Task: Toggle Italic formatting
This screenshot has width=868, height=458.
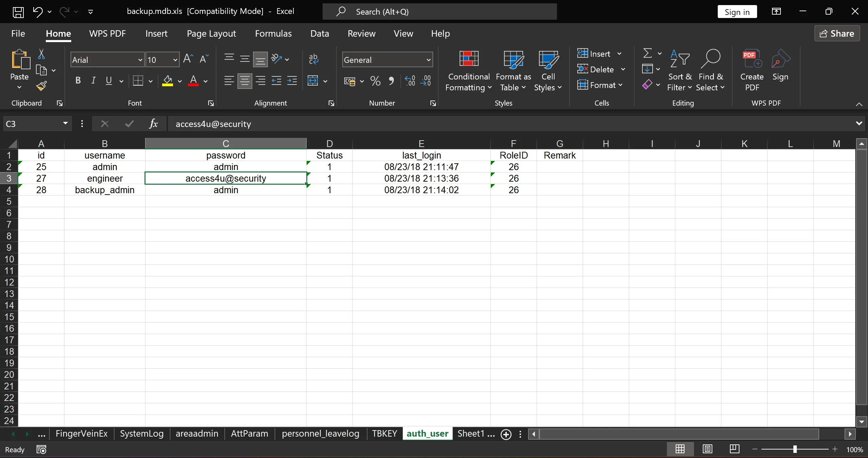Action: click(x=93, y=80)
